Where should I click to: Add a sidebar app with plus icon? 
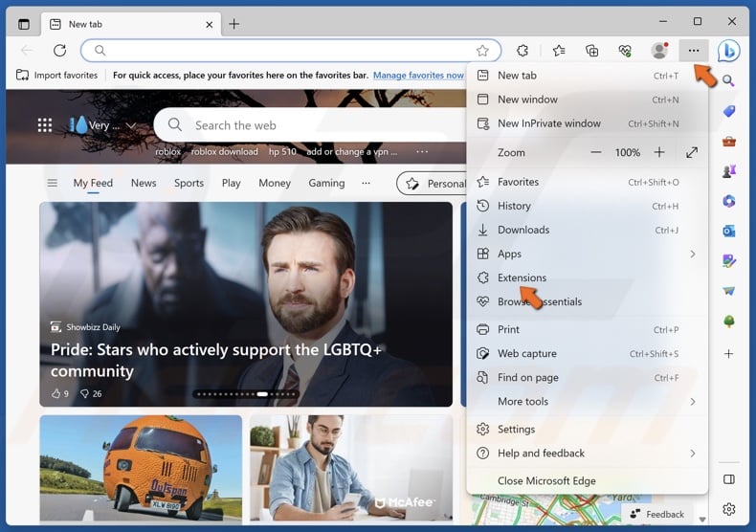click(x=728, y=354)
